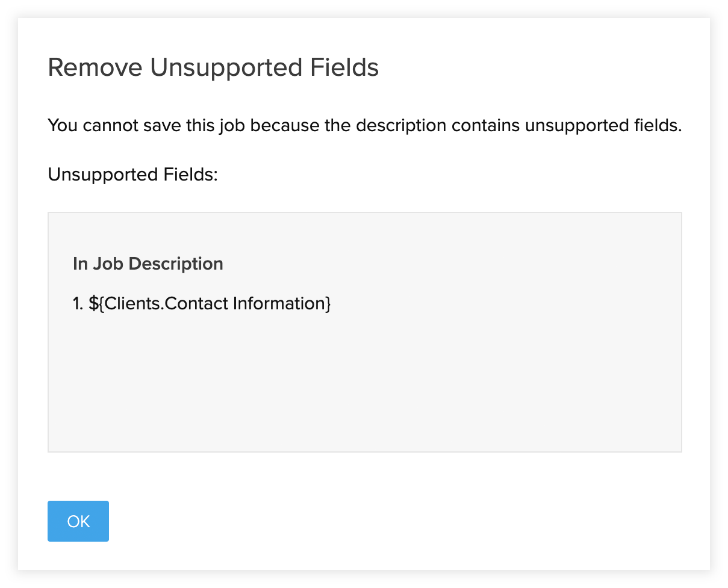The image size is (728, 588).
Task: Click the word 'Remove' in the title
Action: [95, 67]
